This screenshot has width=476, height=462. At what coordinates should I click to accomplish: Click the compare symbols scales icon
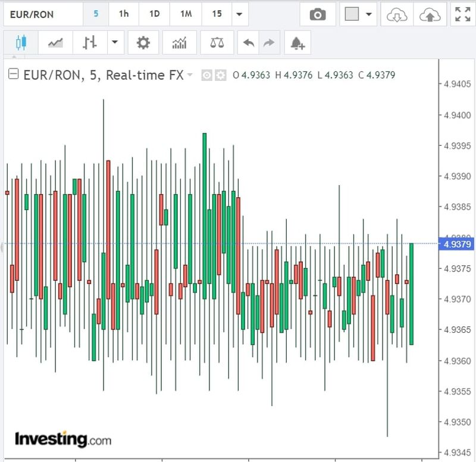tap(217, 43)
